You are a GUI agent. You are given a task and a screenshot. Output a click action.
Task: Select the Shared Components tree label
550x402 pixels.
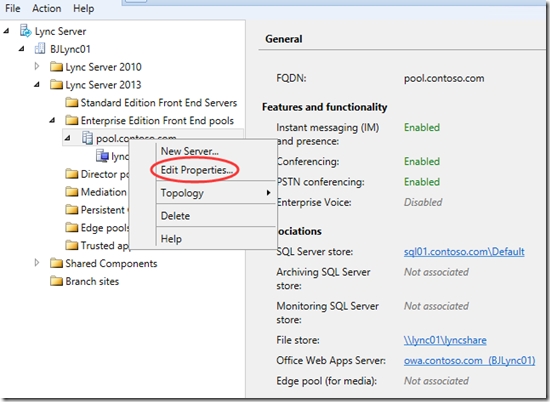tap(111, 263)
